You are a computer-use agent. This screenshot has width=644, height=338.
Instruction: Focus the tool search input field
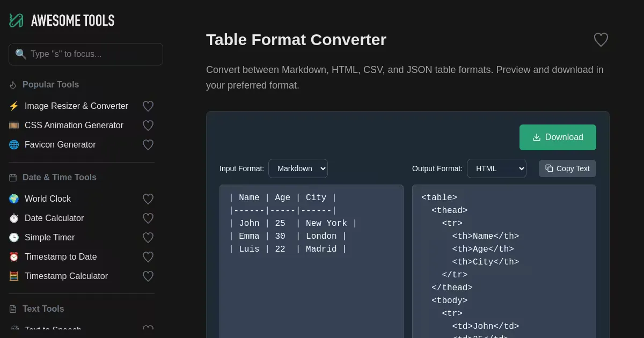91,54
